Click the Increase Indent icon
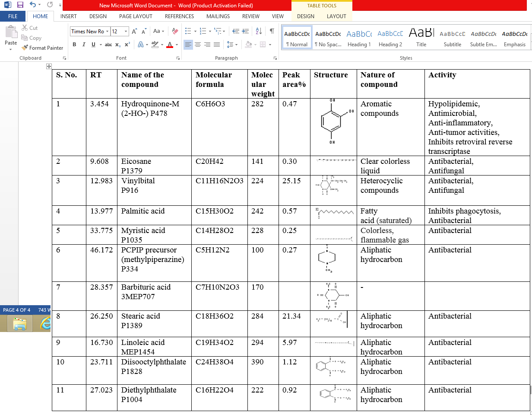Image resolution: width=532 pixels, height=415 pixels. (246, 31)
